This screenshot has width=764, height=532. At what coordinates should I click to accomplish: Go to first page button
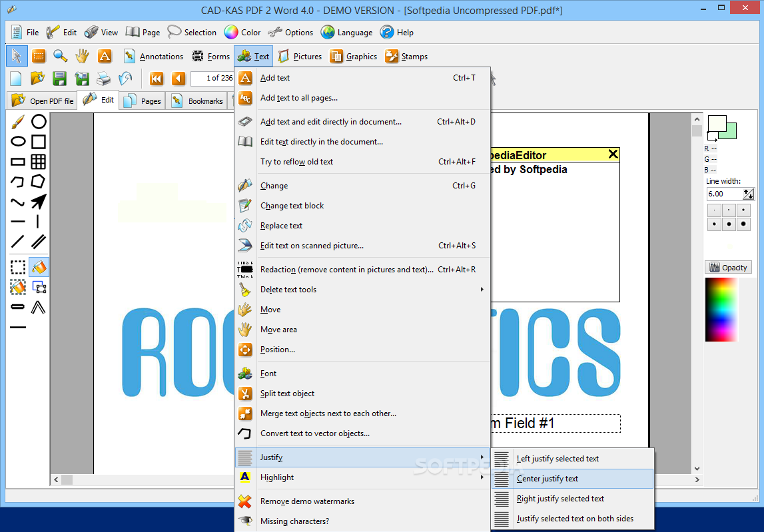(157, 79)
